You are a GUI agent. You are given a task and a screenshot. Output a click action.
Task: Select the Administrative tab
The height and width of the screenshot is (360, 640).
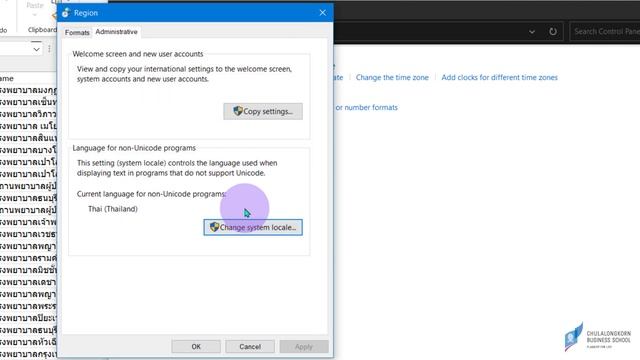[x=117, y=32]
